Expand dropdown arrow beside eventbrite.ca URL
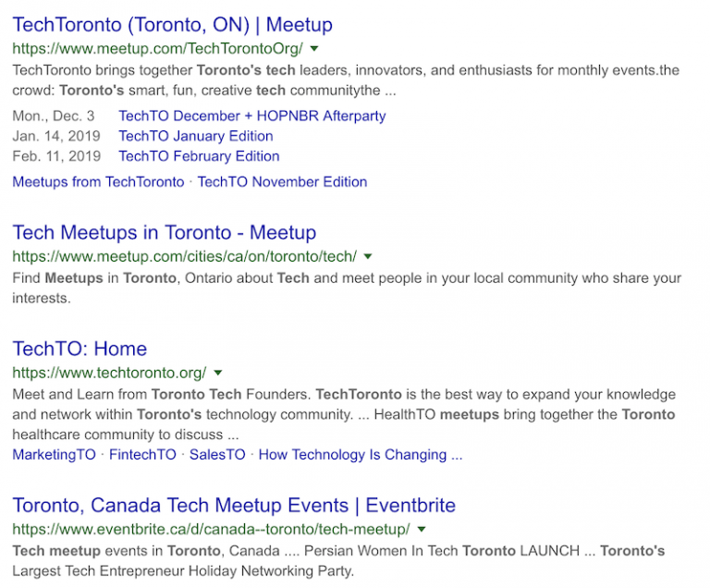This screenshot has height=588, width=710. coord(422,529)
